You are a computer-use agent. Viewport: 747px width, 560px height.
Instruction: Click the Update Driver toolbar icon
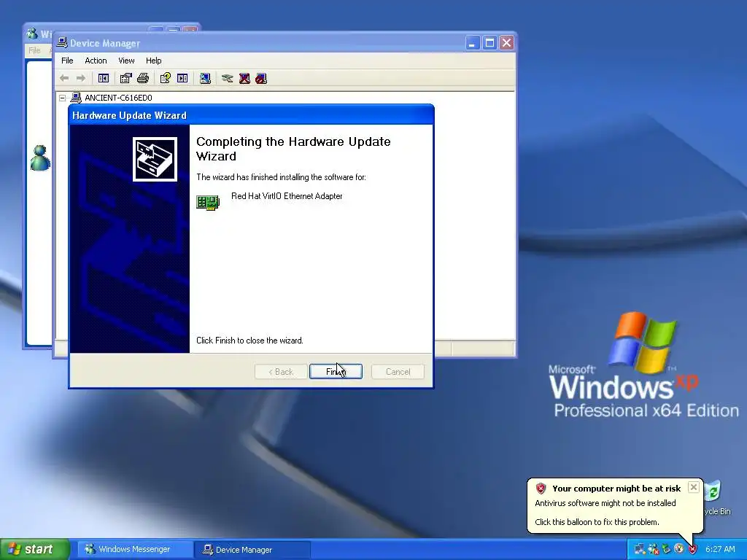(x=228, y=78)
